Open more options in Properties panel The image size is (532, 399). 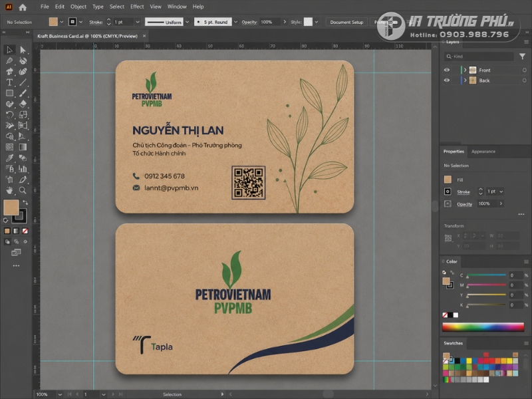click(521, 214)
